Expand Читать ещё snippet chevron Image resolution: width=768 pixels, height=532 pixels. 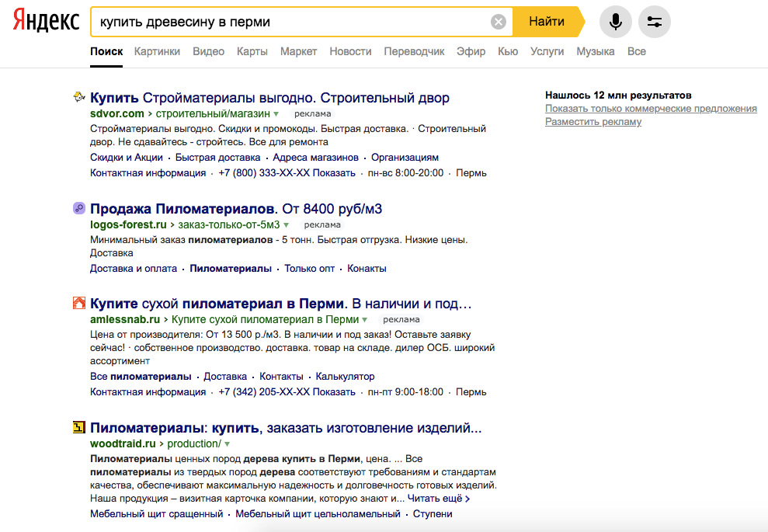tap(467, 499)
